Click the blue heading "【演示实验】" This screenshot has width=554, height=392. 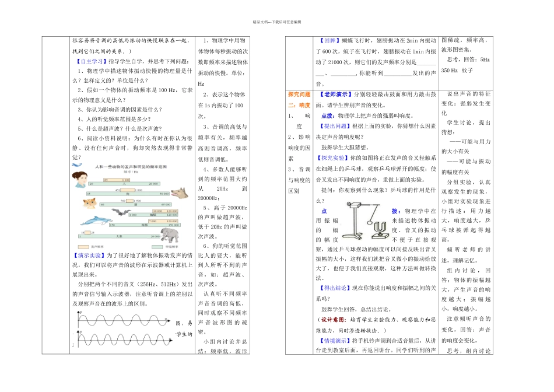(x=88, y=256)
